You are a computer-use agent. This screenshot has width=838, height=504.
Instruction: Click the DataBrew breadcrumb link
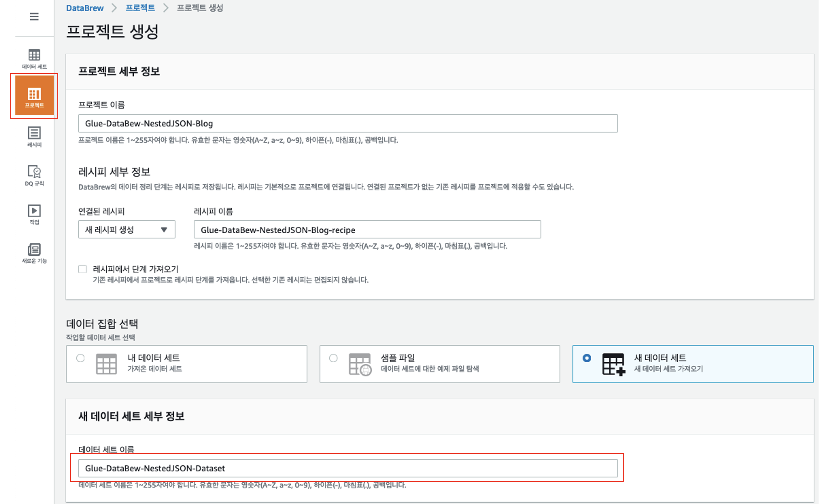[85, 8]
